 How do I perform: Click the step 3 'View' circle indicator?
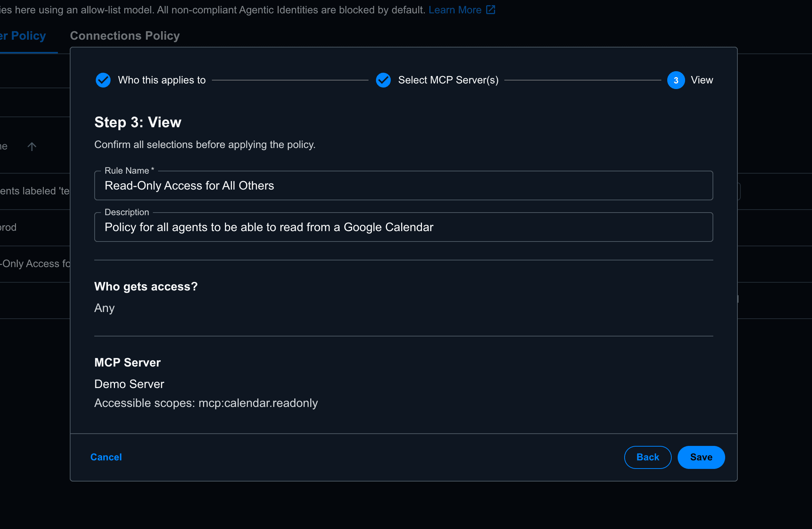(x=677, y=80)
